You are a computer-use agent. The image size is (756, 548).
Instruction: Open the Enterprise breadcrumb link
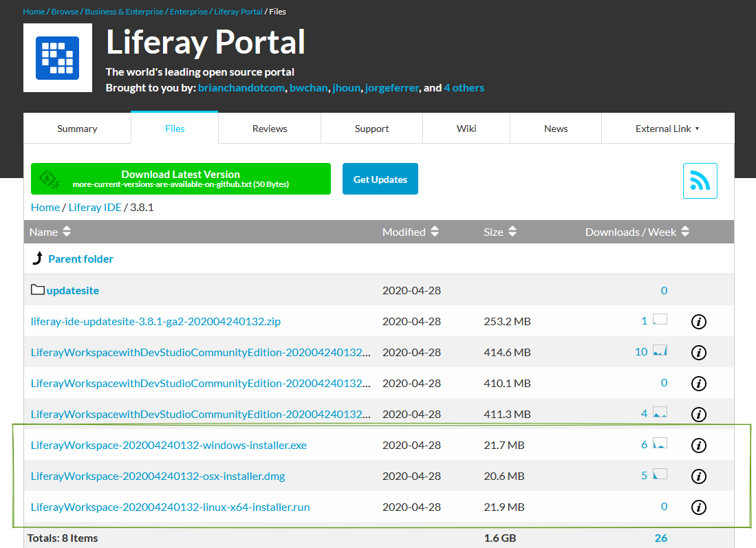[188, 12]
